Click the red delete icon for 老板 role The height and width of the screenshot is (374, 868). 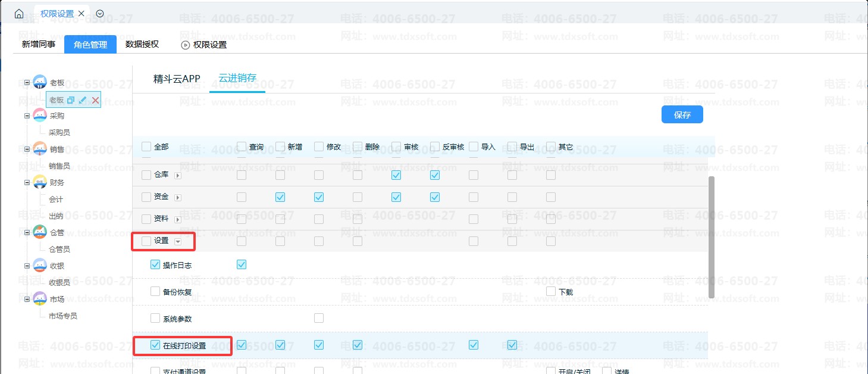(95, 100)
